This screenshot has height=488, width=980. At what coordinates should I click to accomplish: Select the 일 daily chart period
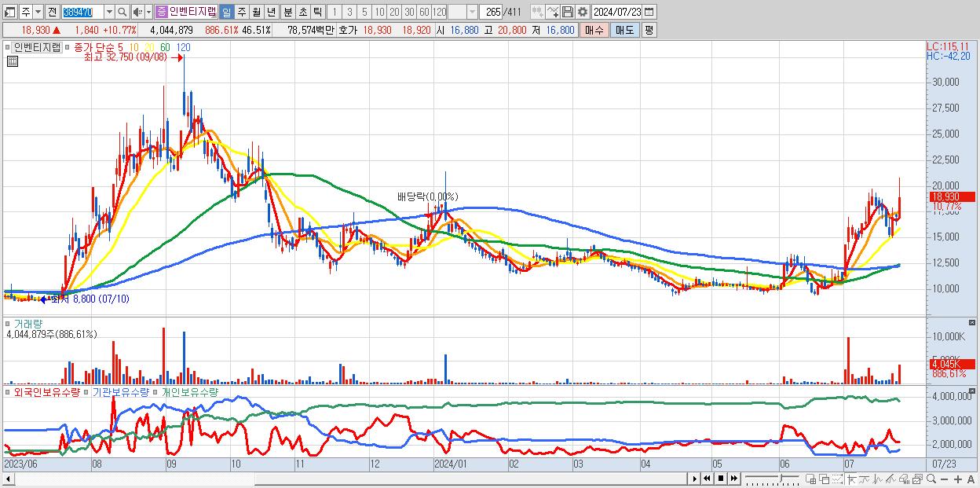pyautogui.click(x=226, y=12)
